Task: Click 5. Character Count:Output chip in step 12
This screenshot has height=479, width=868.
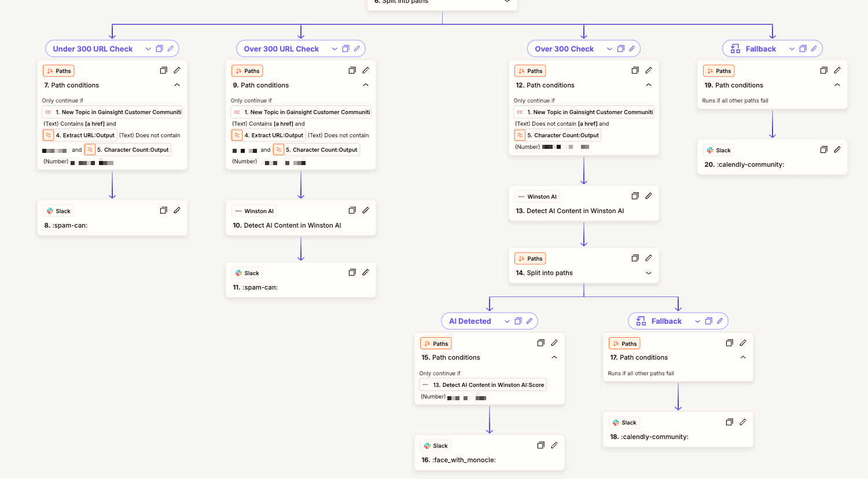Action: click(x=558, y=135)
